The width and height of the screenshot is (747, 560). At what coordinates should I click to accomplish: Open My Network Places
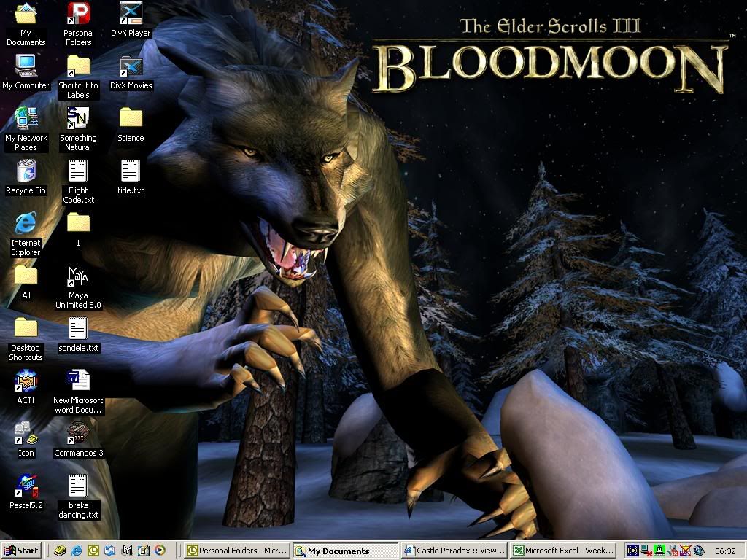pyautogui.click(x=26, y=128)
